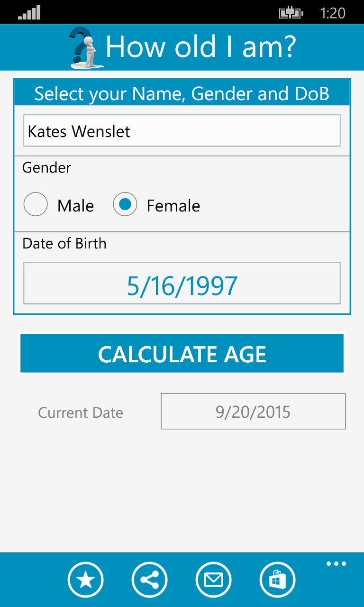The width and height of the screenshot is (364, 607).
Task: Select the Female radio button
Action: click(x=125, y=204)
